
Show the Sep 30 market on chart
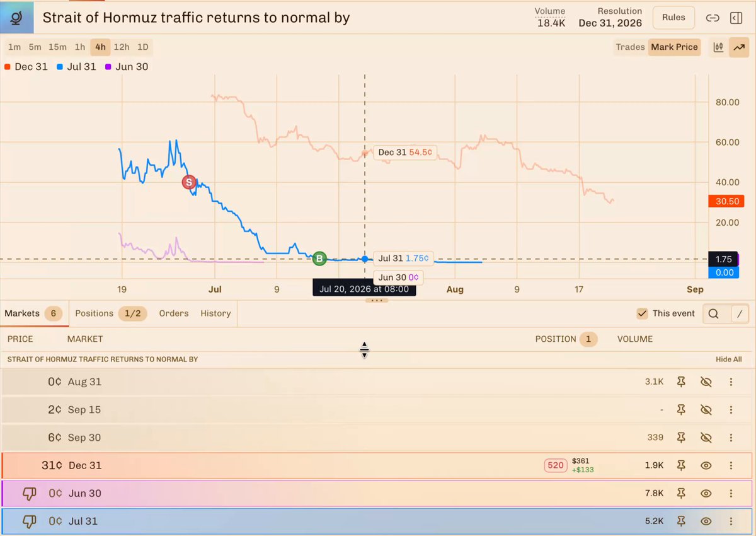coord(706,438)
